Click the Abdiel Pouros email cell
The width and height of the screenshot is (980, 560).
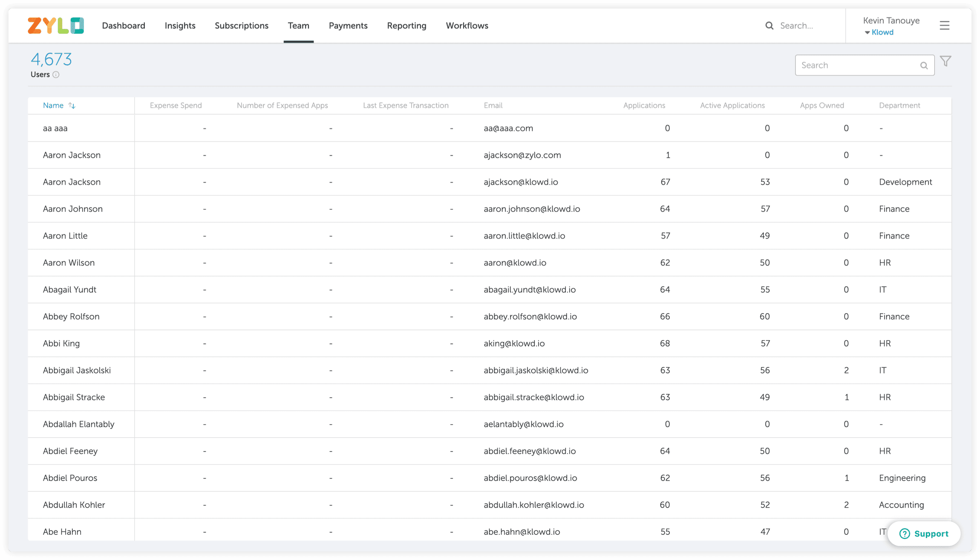point(530,478)
